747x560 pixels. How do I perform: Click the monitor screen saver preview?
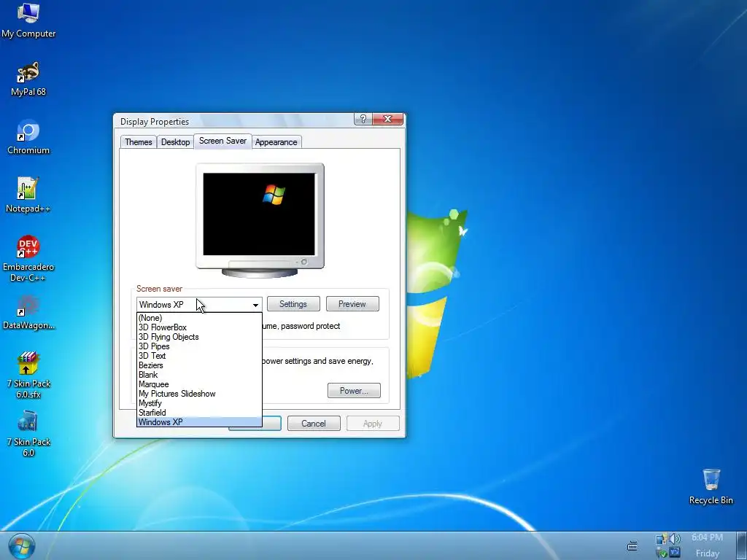(x=260, y=214)
